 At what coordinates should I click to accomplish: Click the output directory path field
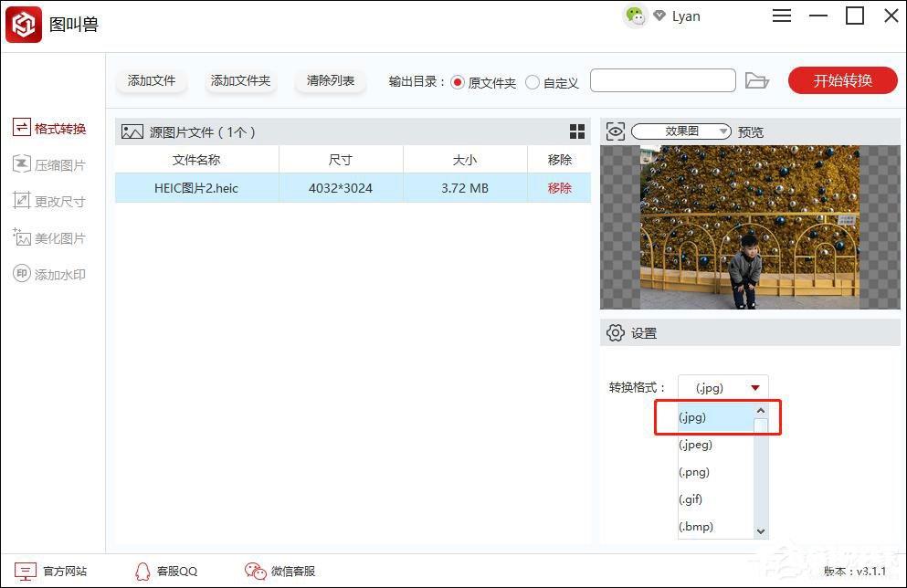[x=663, y=80]
